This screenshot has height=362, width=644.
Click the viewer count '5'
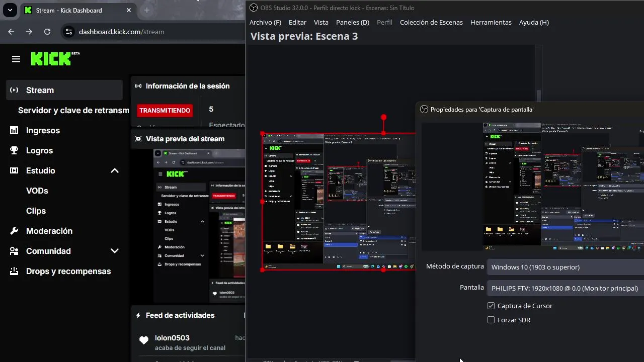coord(211,109)
